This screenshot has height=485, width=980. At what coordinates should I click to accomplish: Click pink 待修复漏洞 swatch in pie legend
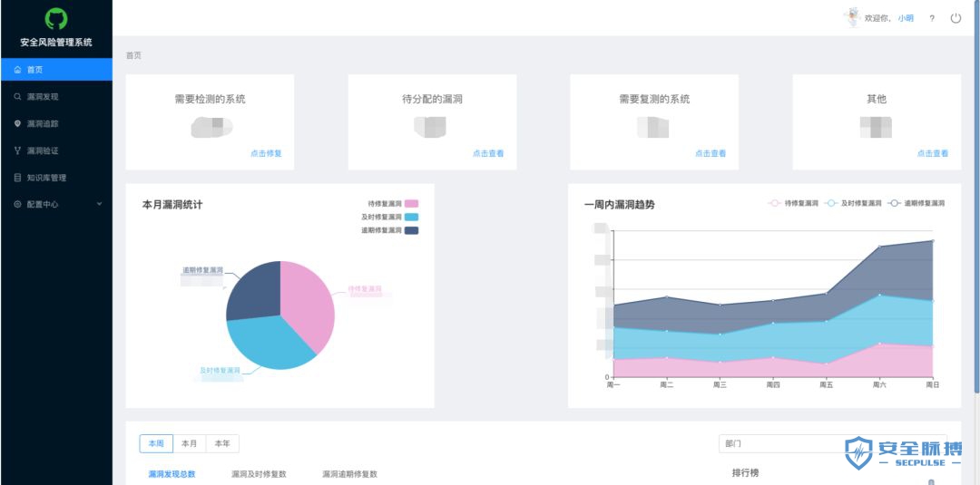tap(411, 204)
